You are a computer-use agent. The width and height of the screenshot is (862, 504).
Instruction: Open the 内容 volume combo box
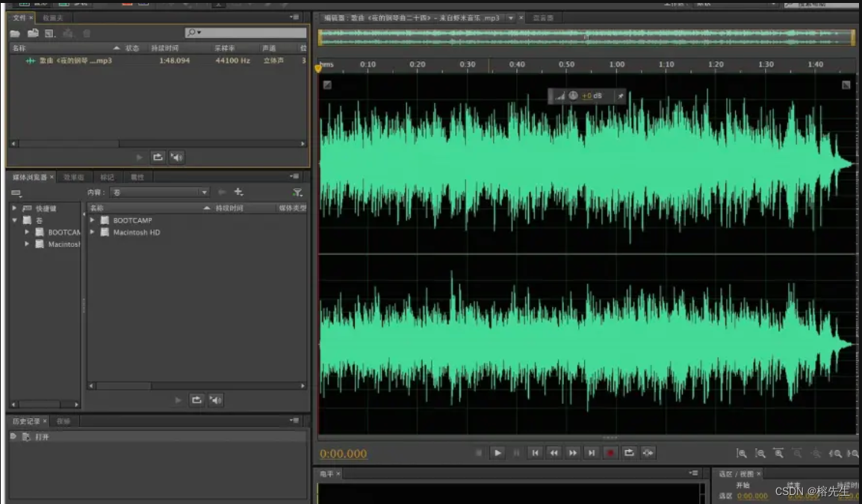[159, 193]
